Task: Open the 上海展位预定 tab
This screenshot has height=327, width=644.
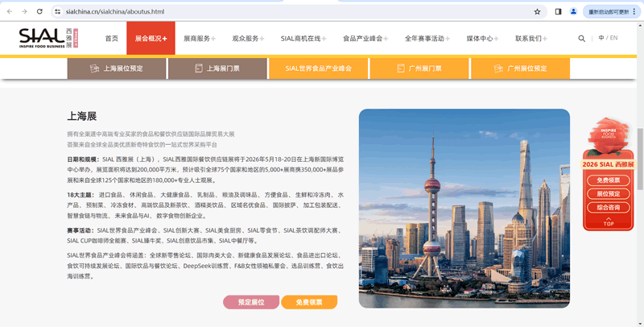Action: (x=116, y=69)
